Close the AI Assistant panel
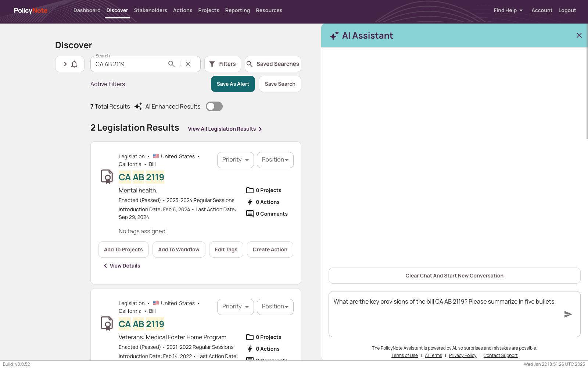Image resolution: width=588 pixels, height=368 pixels. (579, 35)
